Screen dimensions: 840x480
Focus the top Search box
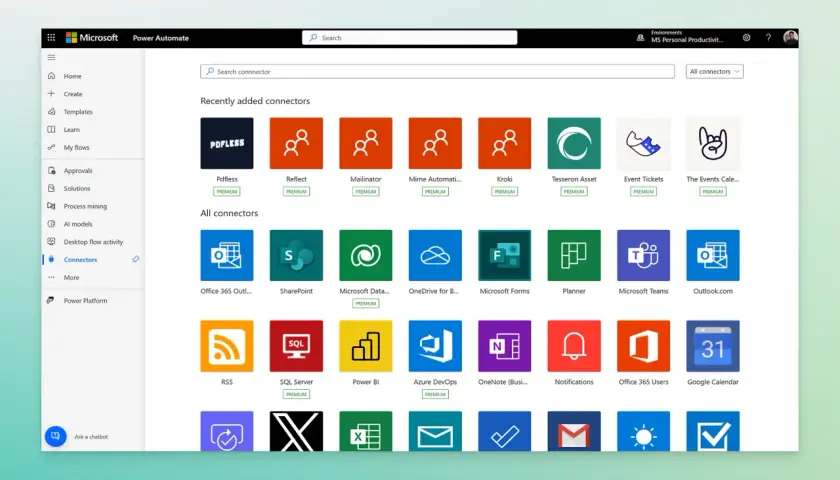410,38
